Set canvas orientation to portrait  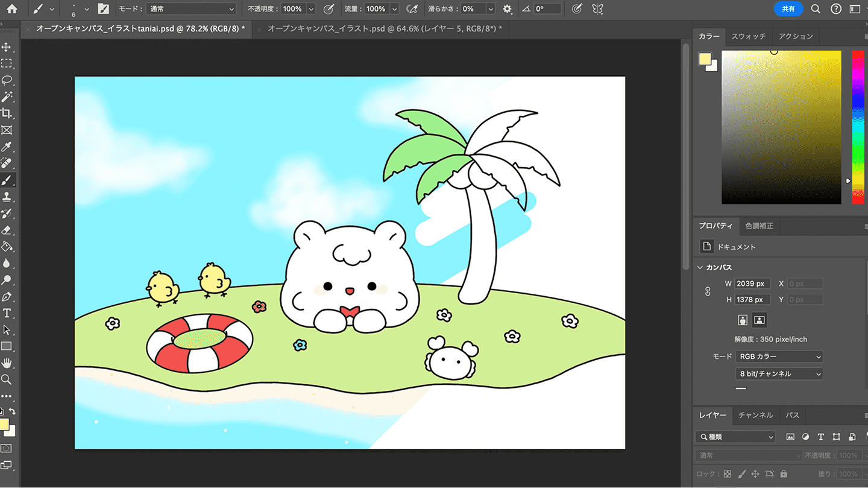743,320
